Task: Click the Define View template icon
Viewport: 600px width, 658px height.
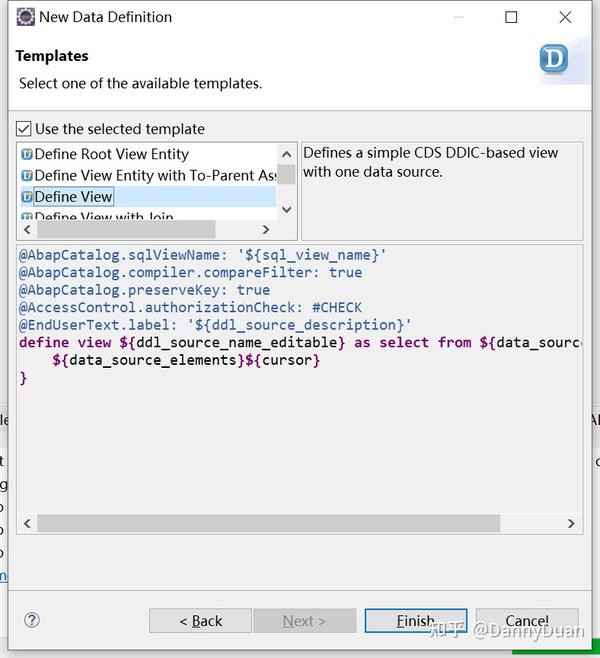Action: click(x=27, y=196)
